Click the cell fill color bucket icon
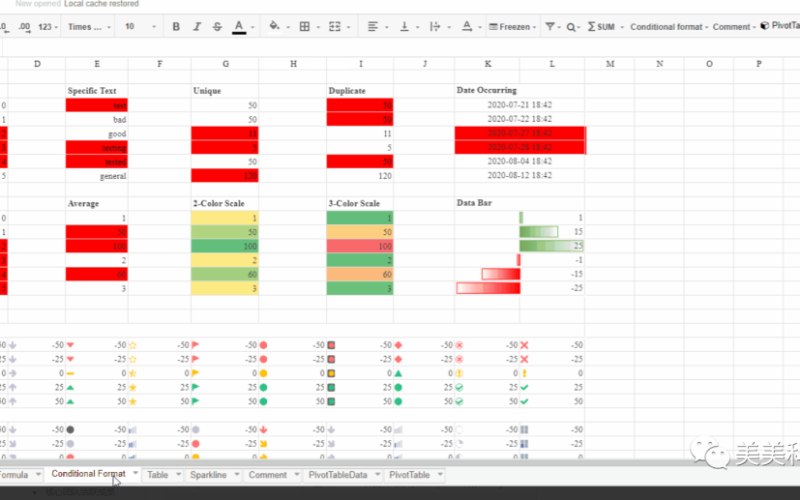 pyautogui.click(x=274, y=26)
